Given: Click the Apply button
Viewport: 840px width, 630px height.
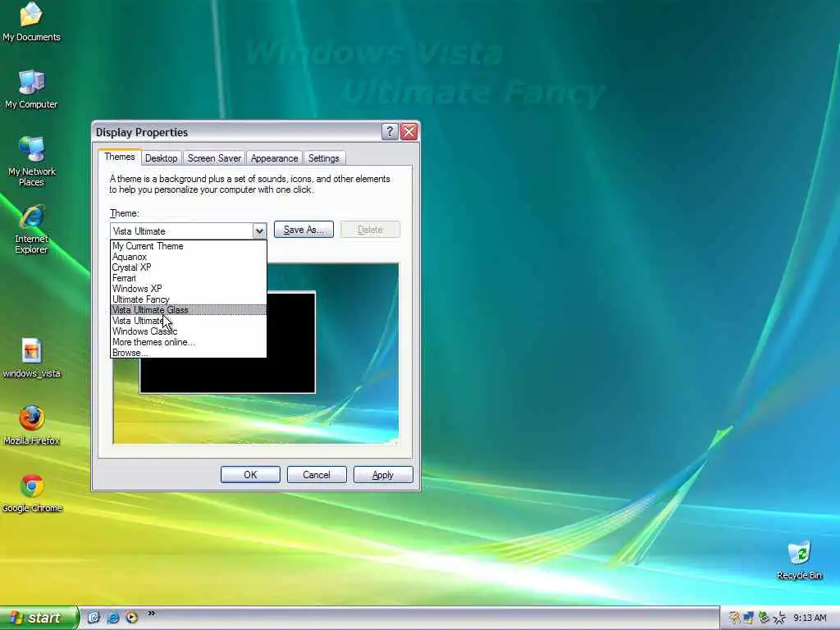Looking at the screenshot, I should (383, 475).
